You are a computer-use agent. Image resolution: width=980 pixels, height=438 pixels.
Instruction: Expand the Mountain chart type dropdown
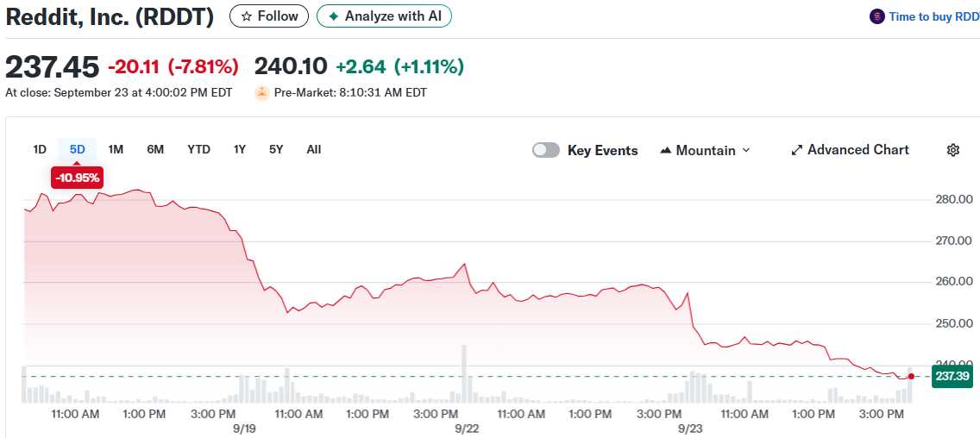pyautogui.click(x=705, y=151)
